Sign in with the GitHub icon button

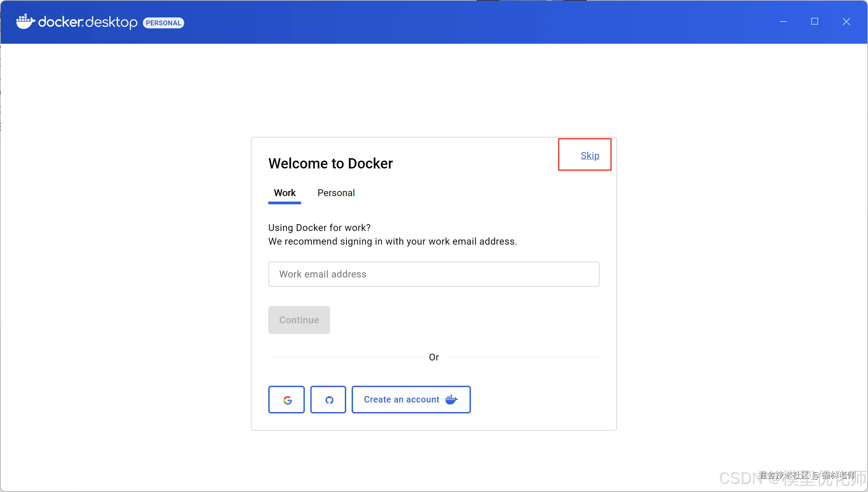(x=328, y=400)
